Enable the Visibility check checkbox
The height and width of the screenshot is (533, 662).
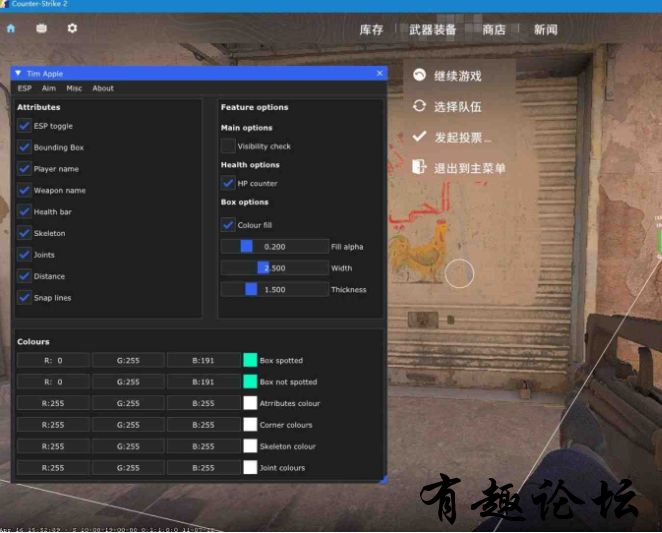(228, 146)
